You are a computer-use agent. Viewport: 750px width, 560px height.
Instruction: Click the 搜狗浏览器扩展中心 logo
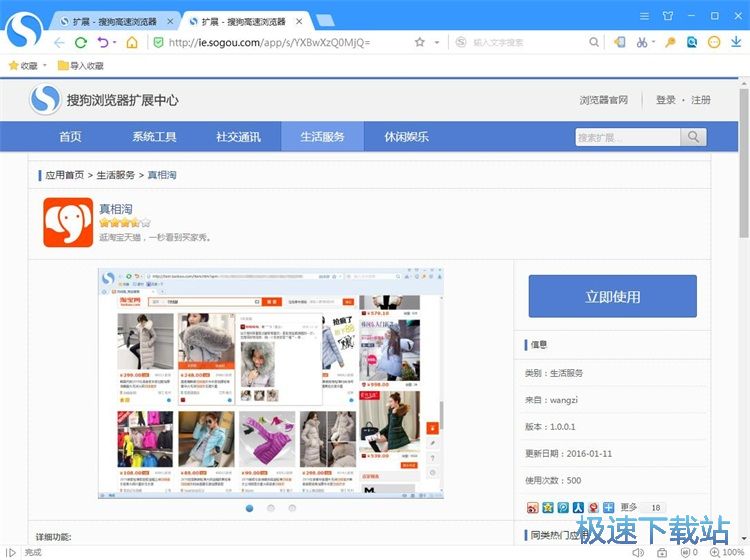(104, 100)
